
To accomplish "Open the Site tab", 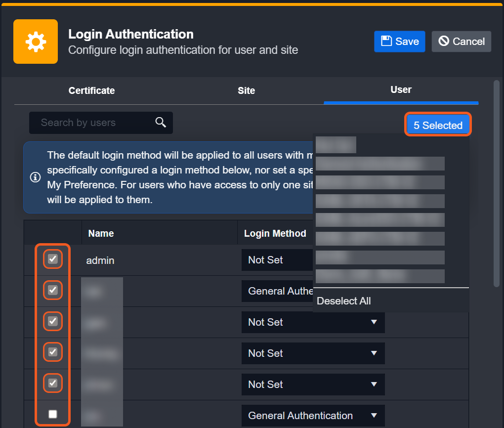I will [x=246, y=90].
